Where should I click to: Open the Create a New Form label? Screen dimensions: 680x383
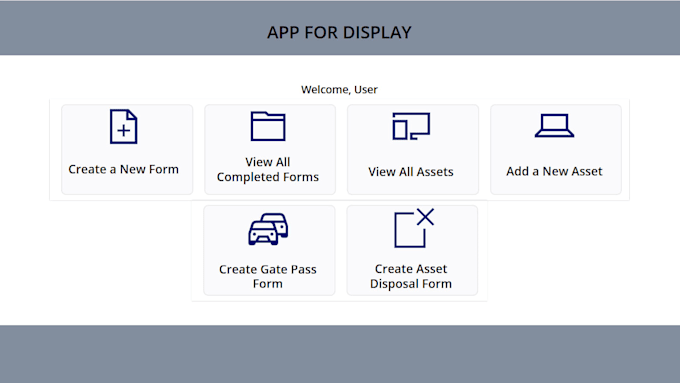[x=124, y=169]
